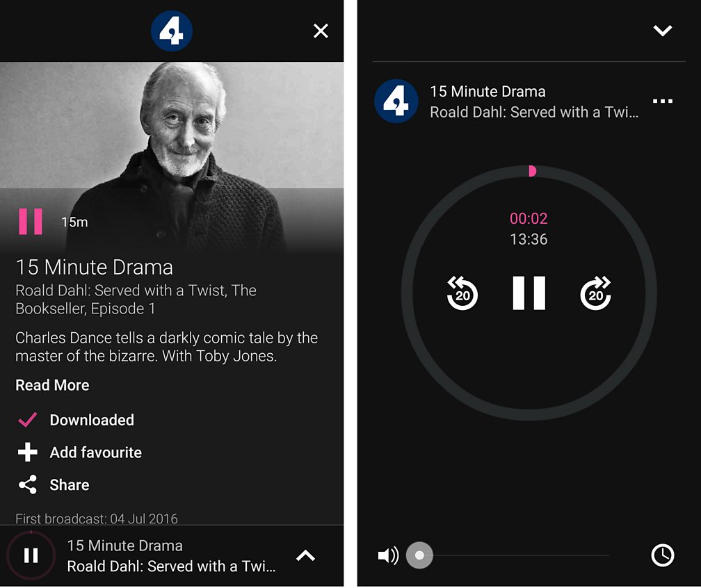Collapse the full-screen player view

pos(663,30)
